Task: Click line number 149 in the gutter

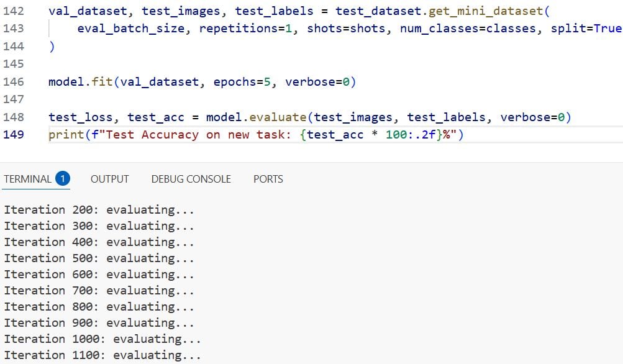Action: coord(19,134)
